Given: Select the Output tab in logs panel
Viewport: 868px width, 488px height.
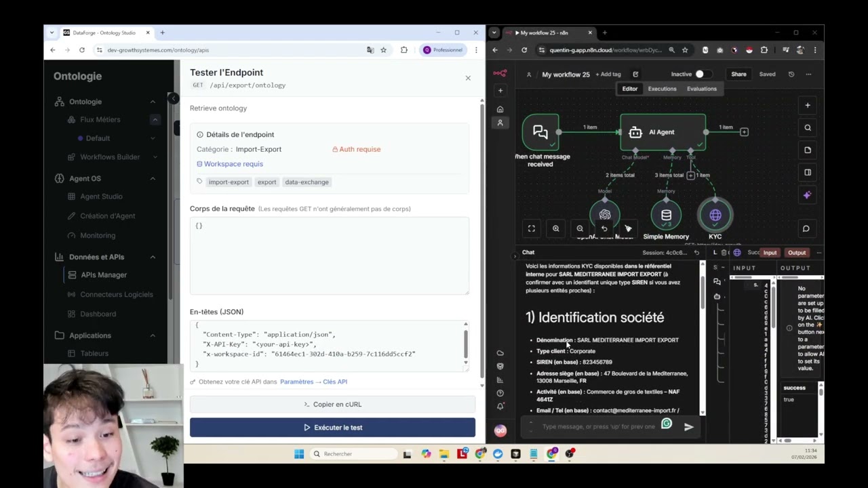Looking at the screenshot, I should 797,253.
